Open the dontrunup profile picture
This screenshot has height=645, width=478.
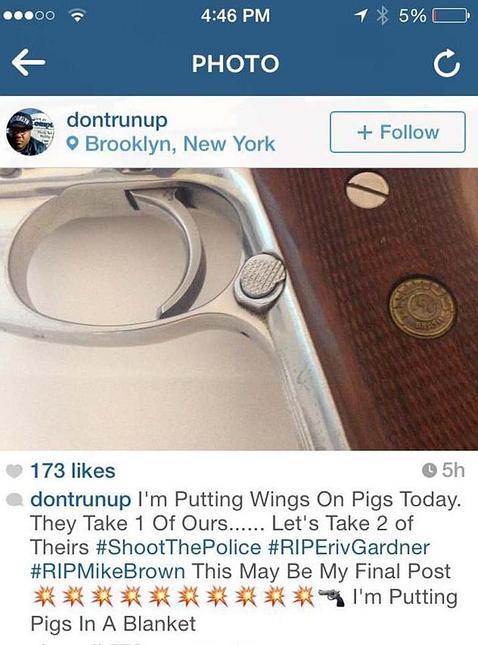tap(30, 132)
